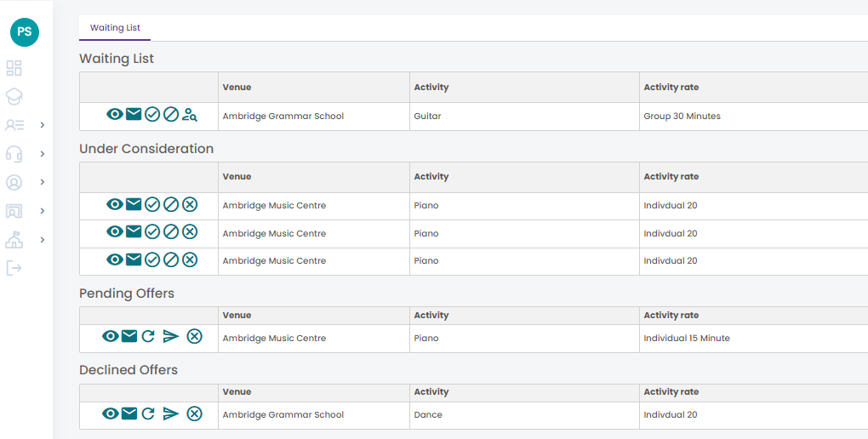Open the user circle sidebar icon
This screenshot has width=868, height=439.
(14, 182)
